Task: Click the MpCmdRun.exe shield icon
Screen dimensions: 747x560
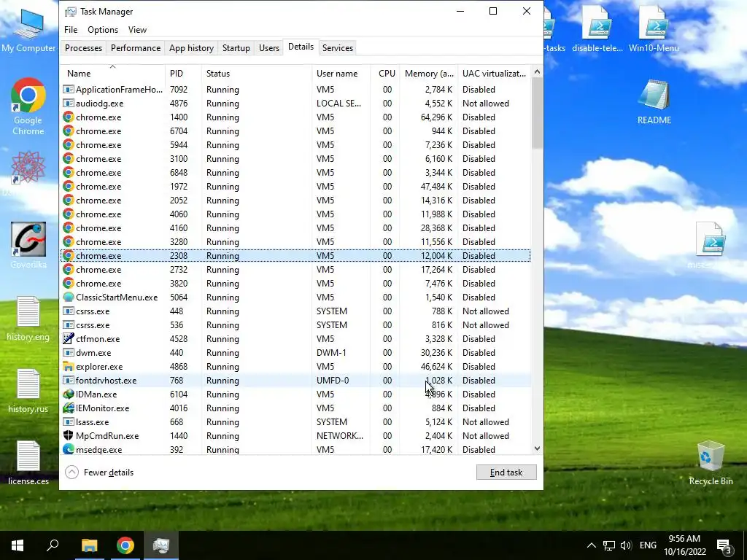Action: coord(69,436)
